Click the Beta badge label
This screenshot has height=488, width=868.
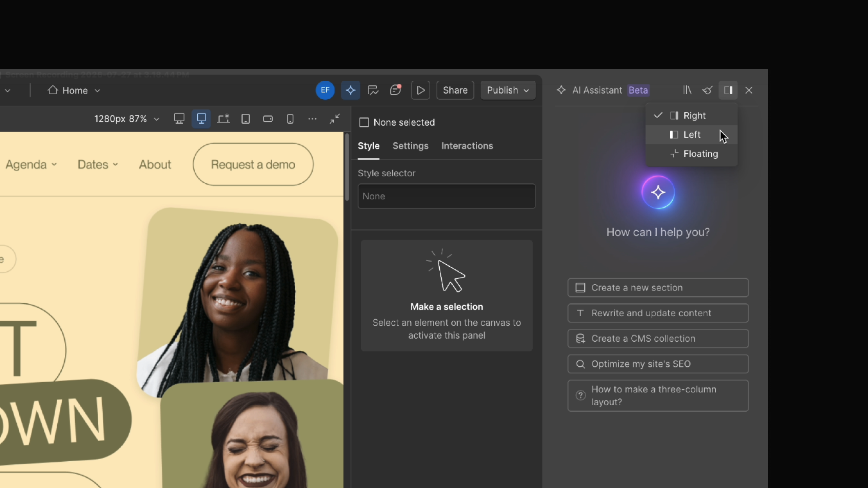click(638, 90)
